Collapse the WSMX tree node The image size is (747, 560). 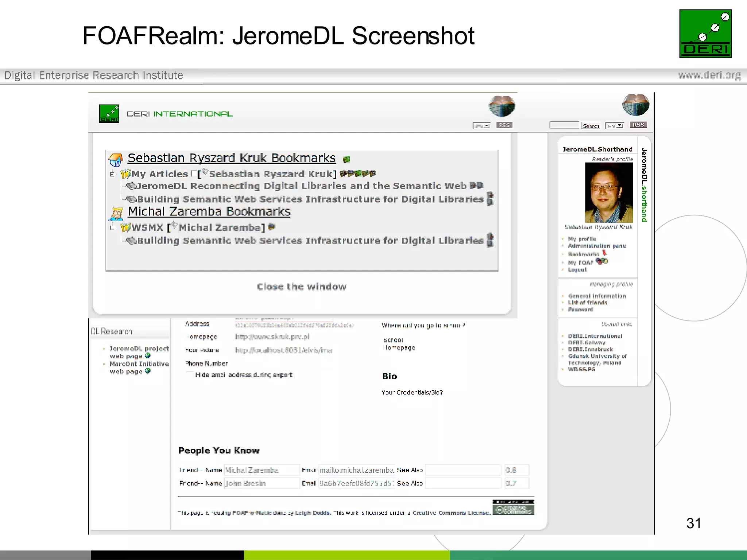point(112,227)
